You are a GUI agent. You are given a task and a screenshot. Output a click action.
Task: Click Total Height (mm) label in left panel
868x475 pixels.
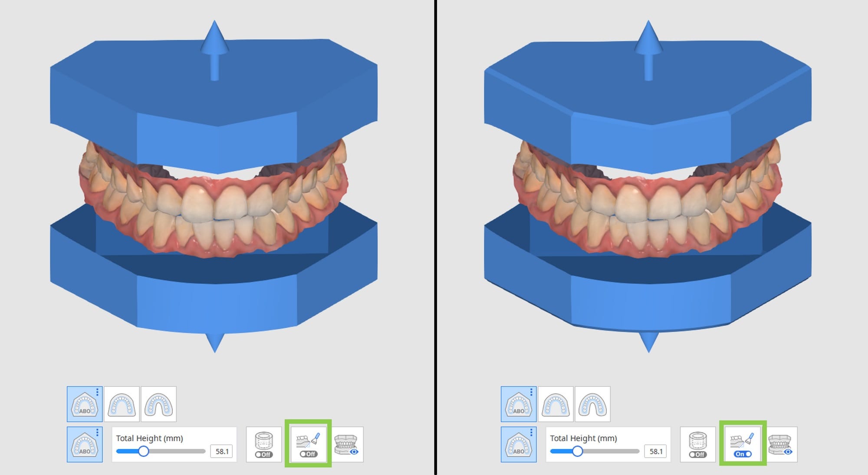[x=149, y=438]
